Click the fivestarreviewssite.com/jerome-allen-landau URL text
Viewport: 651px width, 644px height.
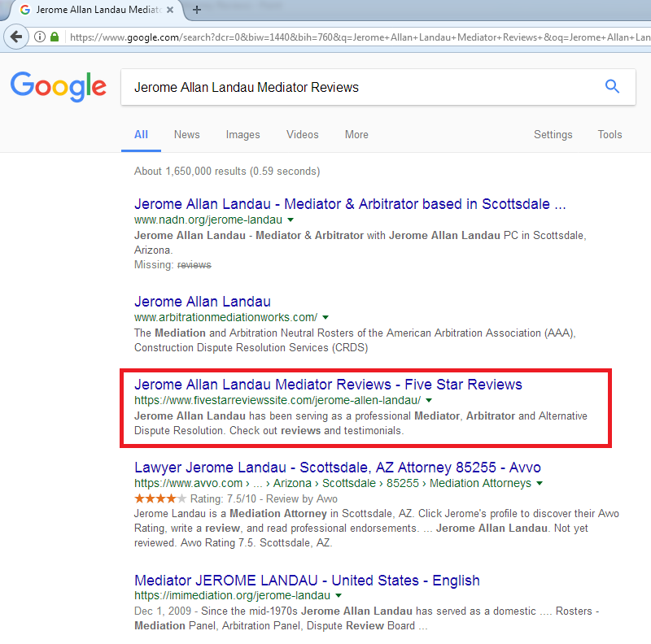[277, 400]
